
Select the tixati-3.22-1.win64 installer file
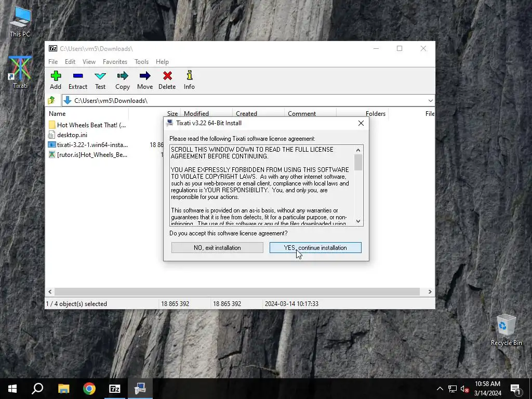(88, 145)
